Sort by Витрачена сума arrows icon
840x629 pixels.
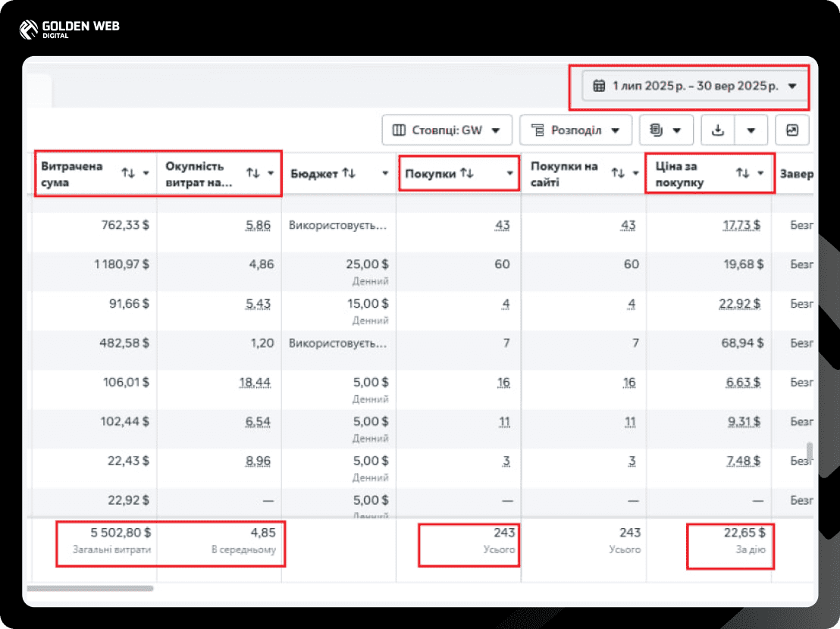128,173
